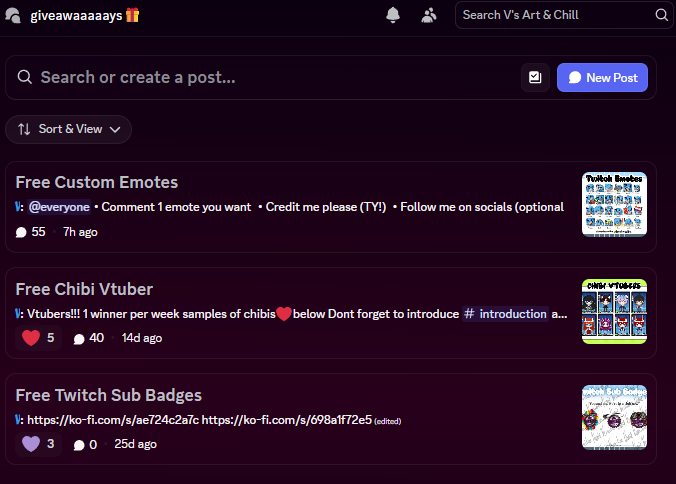Create a New Post
The image size is (676, 484).
click(x=602, y=78)
